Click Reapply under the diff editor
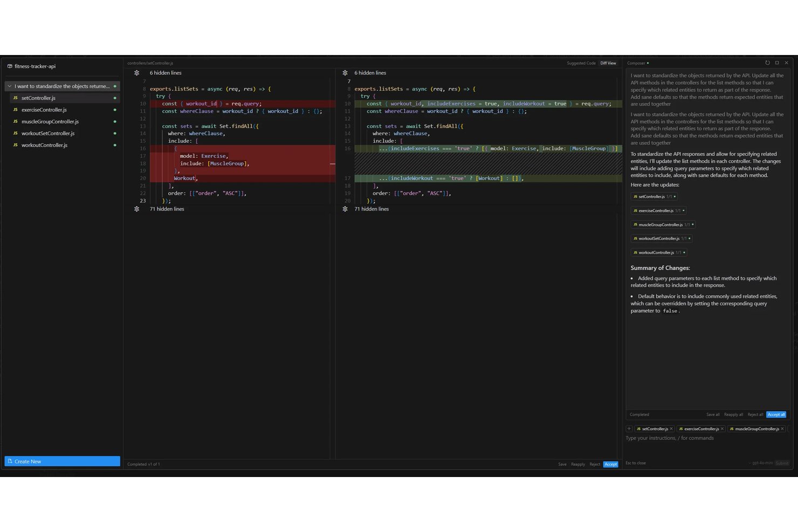Viewport: 798px width, 532px height. coord(578,464)
